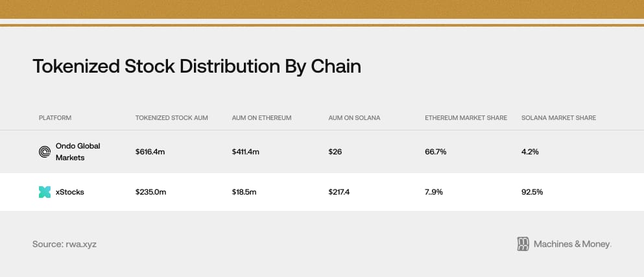The image size is (644, 277).
Task: Select the Solana Market Share column header
Action: tap(558, 118)
